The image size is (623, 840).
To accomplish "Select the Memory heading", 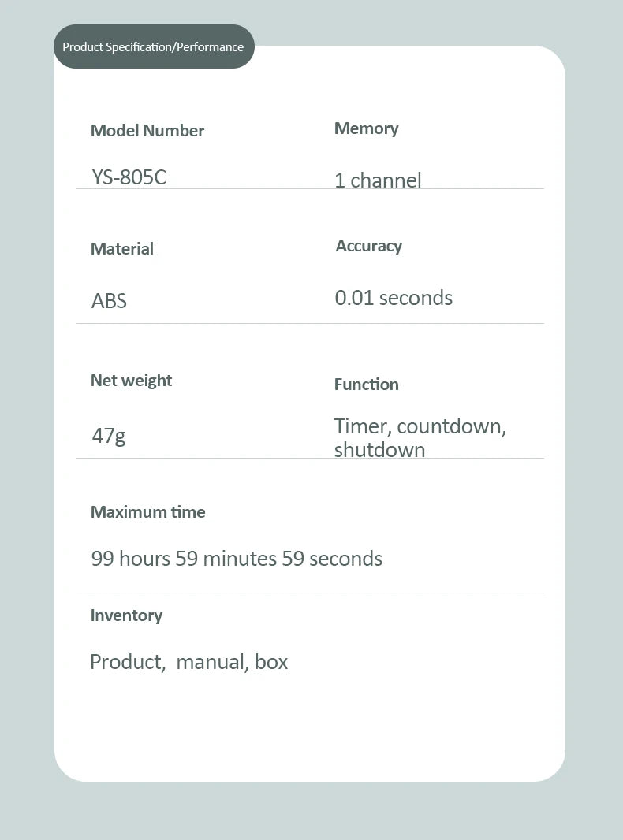I will tap(366, 128).
